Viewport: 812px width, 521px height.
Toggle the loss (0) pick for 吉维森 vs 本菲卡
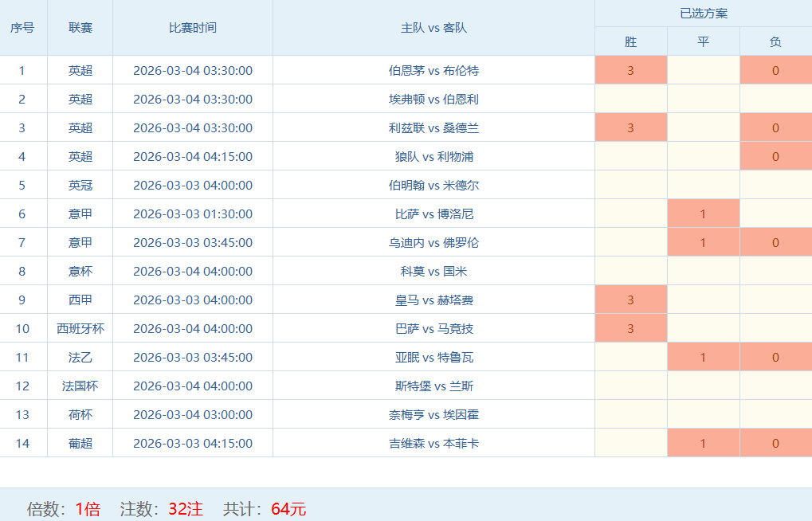click(x=775, y=443)
